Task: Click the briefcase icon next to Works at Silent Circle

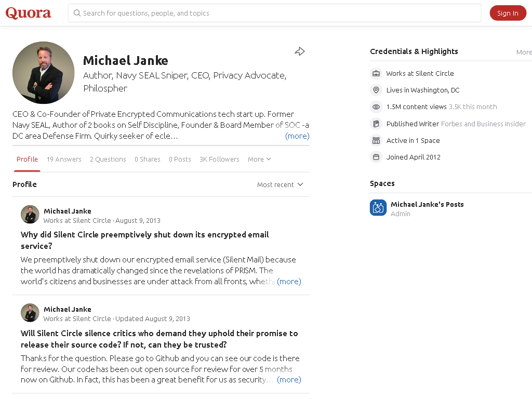Action: pos(376,74)
